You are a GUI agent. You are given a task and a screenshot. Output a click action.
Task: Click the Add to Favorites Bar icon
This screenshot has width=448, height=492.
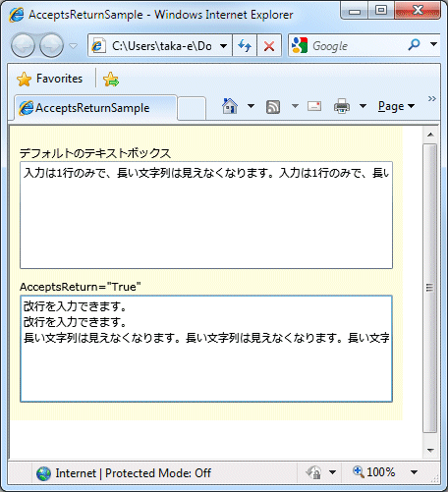pos(111,80)
